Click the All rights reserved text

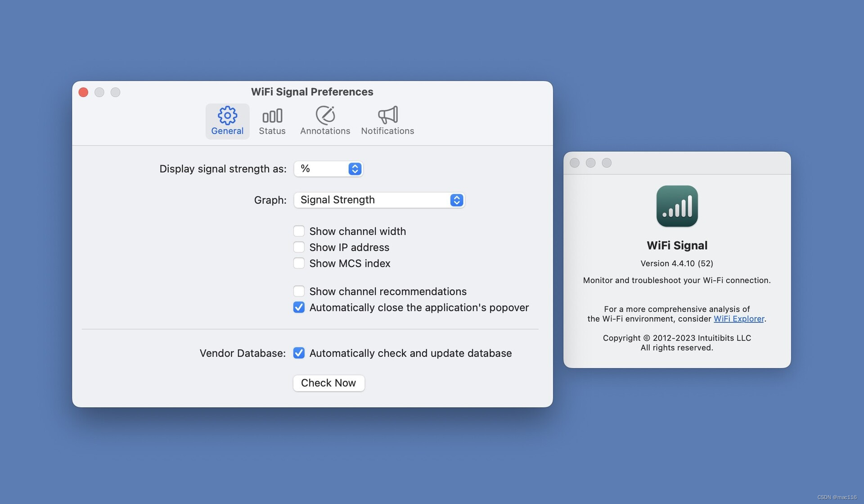pos(677,348)
